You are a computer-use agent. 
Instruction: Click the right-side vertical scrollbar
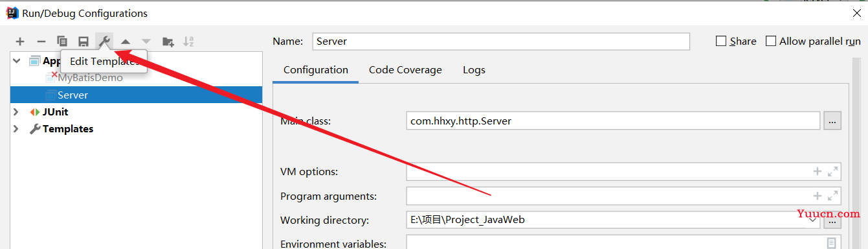point(856,152)
